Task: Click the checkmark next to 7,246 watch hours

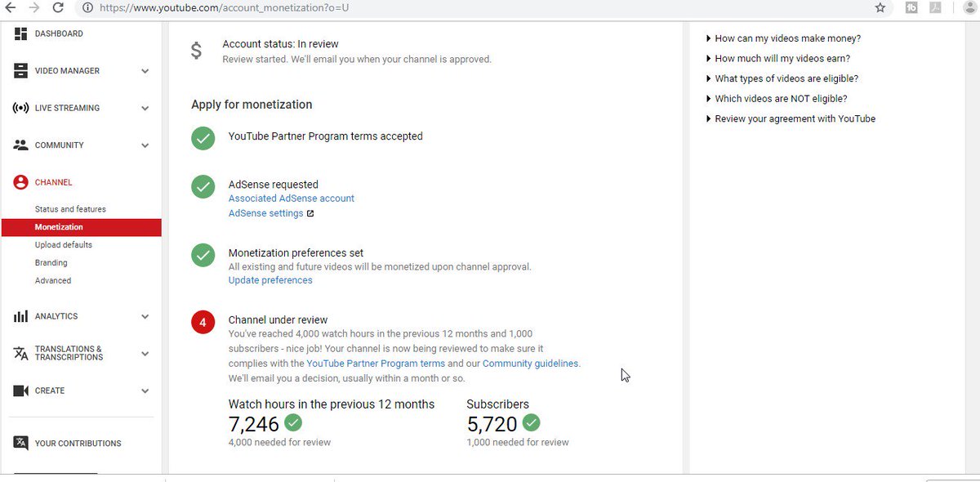Action: pyautogui.click(x=293, y=423)
